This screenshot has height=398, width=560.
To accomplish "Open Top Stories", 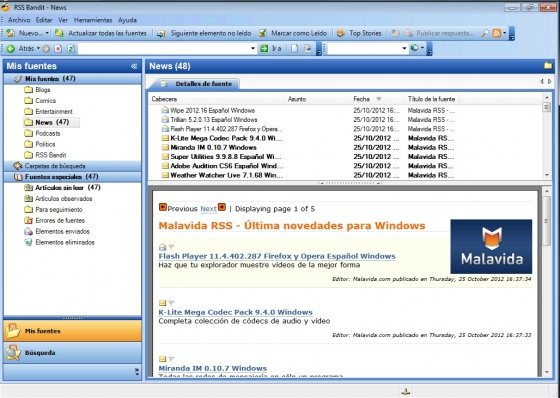I will [x=359, y=33].
